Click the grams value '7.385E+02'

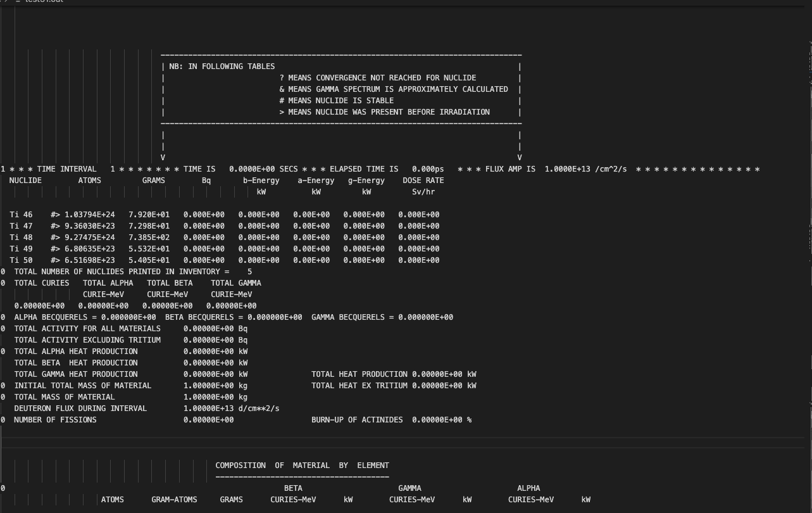149,237
